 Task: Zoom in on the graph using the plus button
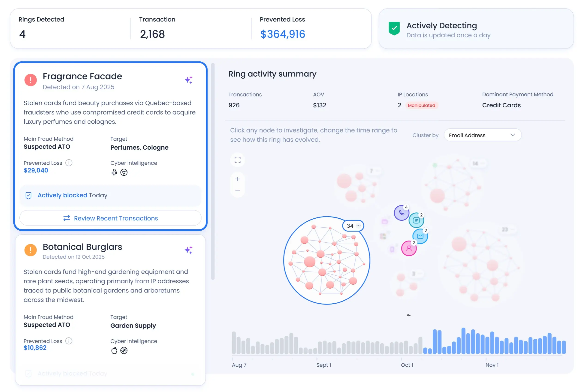pyautogui.click(x=237, y=179)
